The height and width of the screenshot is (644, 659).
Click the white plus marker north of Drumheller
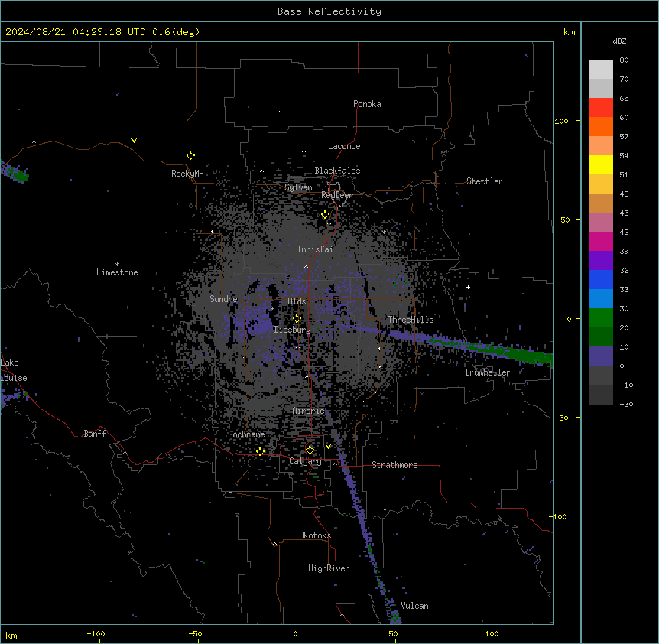point(468,287)
